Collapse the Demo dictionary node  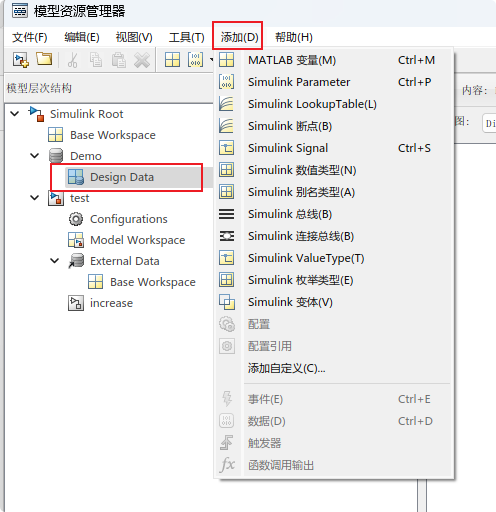coord(35,156)
